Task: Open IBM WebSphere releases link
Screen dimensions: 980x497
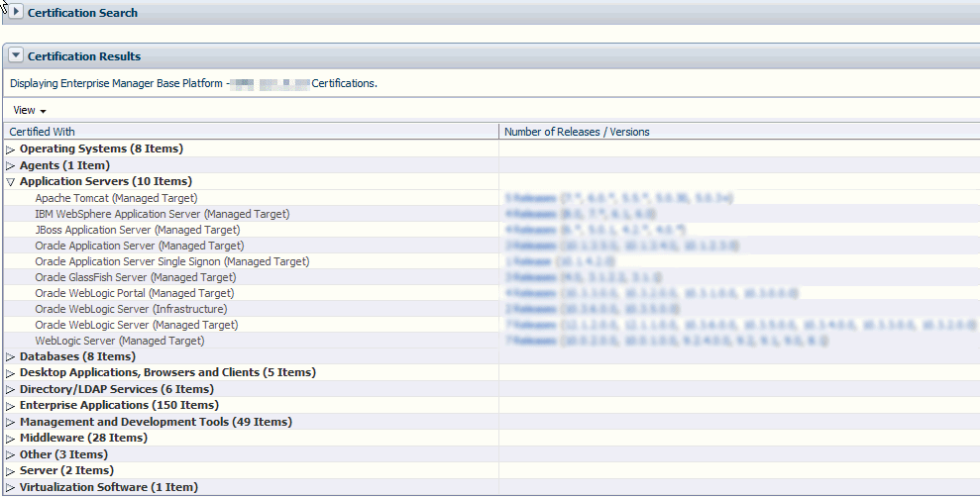Action: [x=530, y=214]
